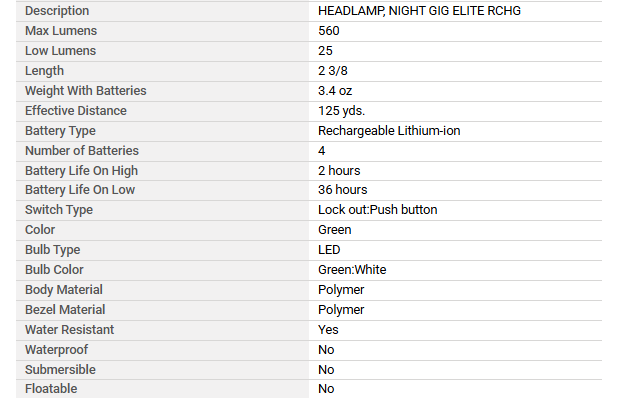617x398 pixels.
Task: Click the 125 yds. distance value
Action: (x=342, y=111)
